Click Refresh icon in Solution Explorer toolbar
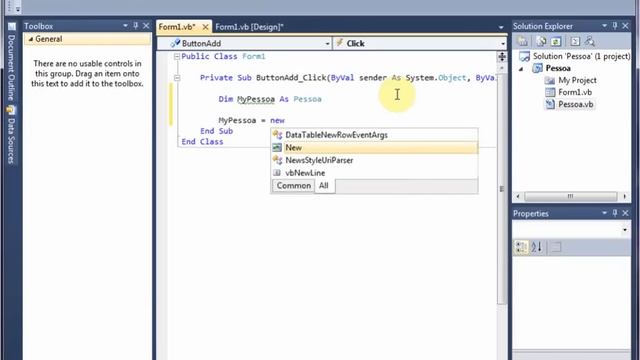The height and width of the screenshot is (360, 640). click(x=556, y=41)
